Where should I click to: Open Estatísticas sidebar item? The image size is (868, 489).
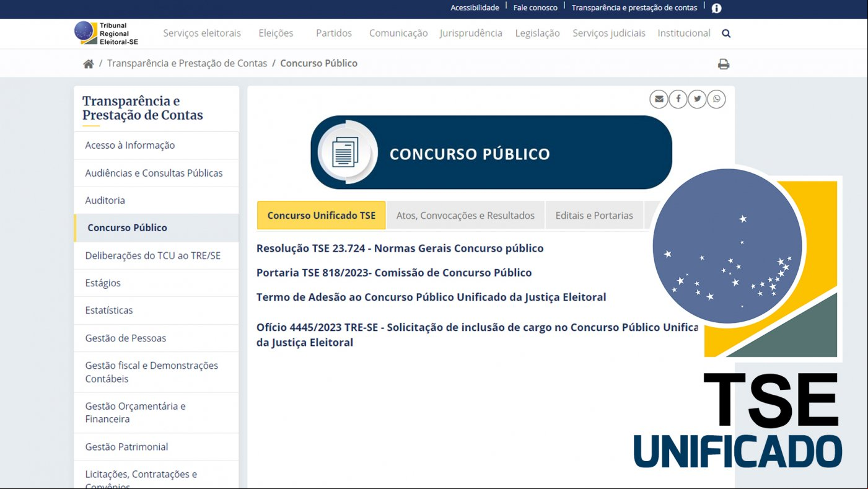156,311
